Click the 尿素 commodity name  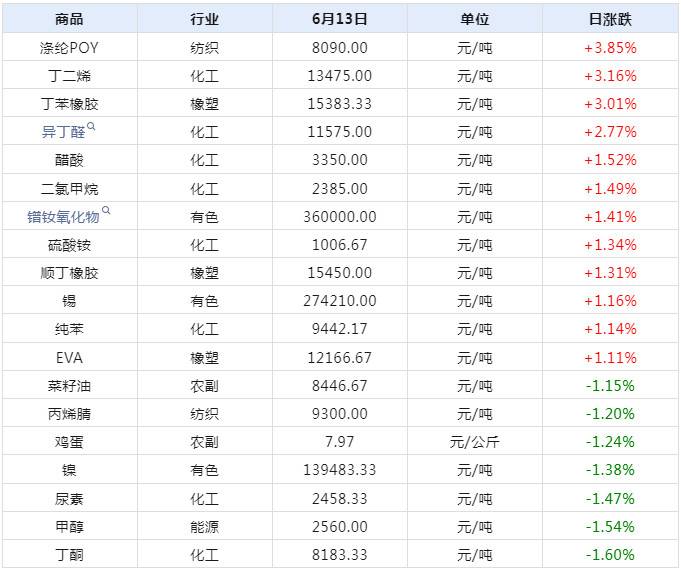[70, 498]
